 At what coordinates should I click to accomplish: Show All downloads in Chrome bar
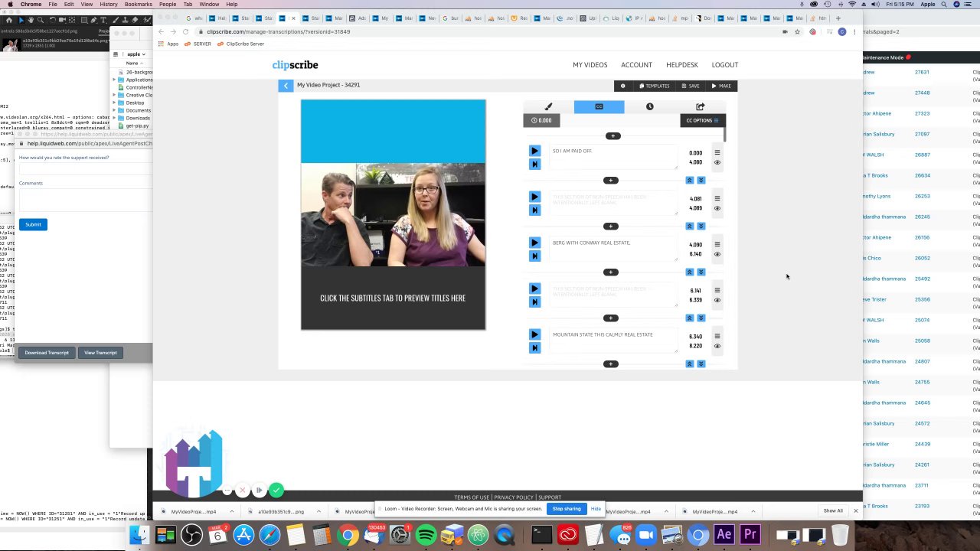833,511
